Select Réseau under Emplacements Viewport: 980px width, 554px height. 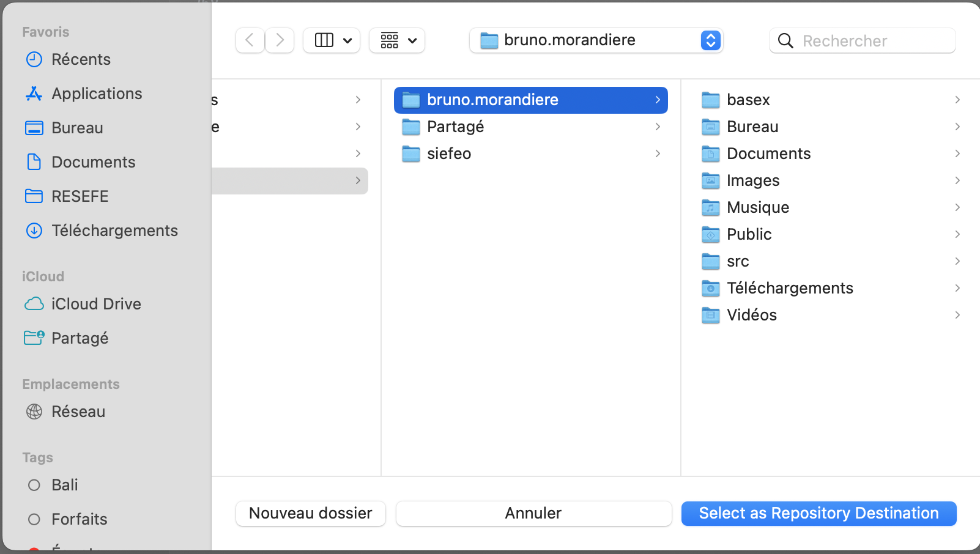pyautogui.click(x=78, y=412)
